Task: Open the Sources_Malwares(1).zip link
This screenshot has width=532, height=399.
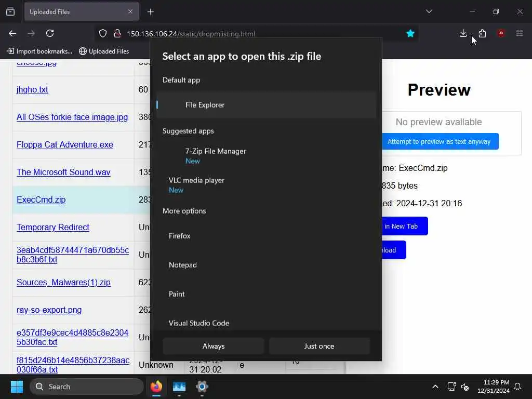Action: [63, 282]
